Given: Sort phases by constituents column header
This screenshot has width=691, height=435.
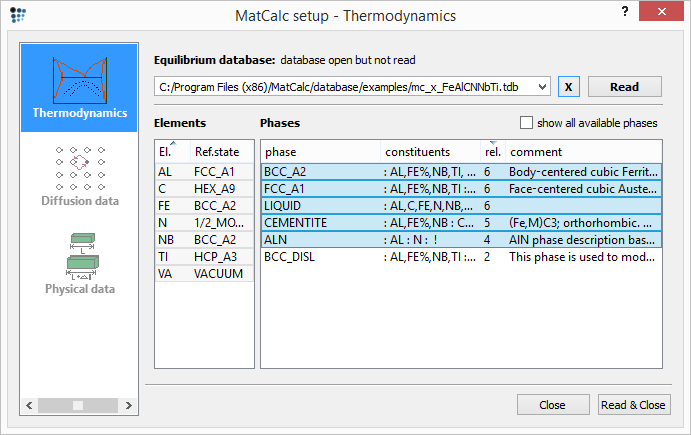Looking at the screenshot, I should [431, 152].
